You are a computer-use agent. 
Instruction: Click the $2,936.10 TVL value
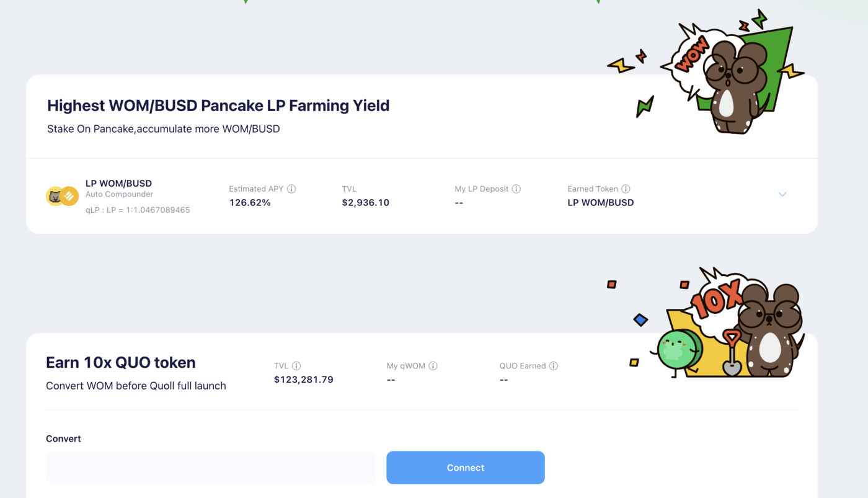pos(366,203)
